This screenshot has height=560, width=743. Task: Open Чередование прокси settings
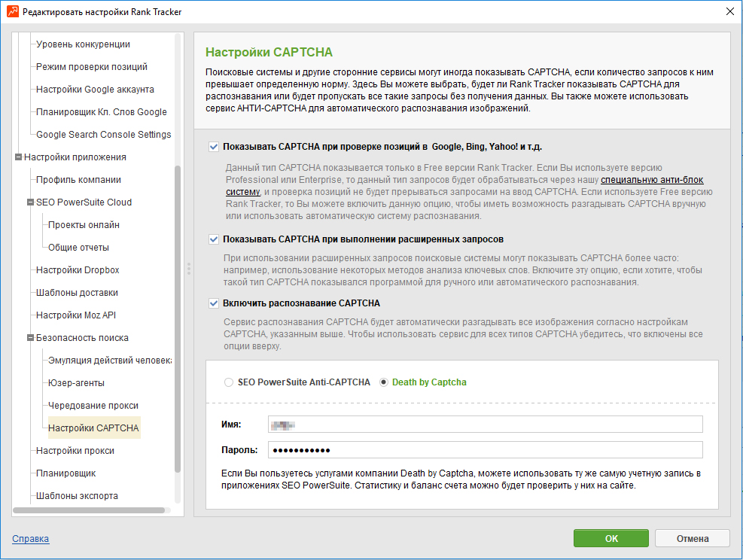point(93,406)
